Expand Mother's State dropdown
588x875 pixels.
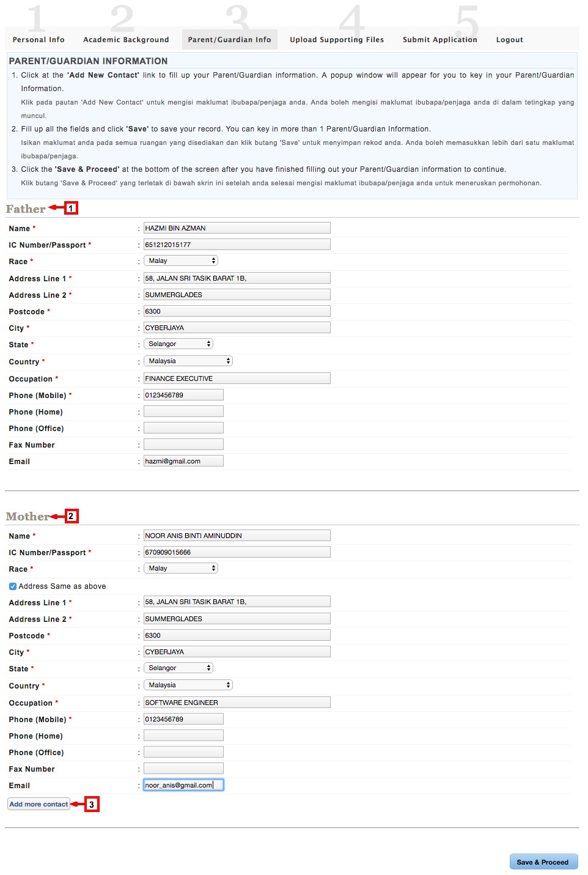pyautogui.click(x=178, y=668)
